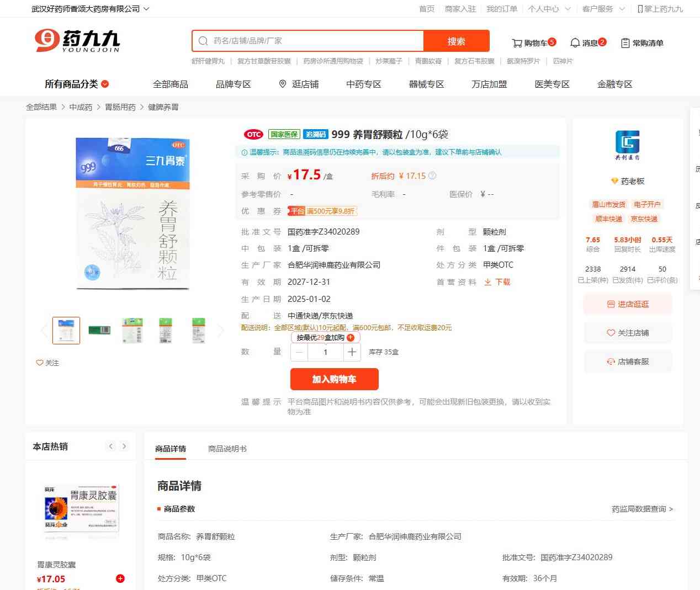Open the frequent purchase list icon

(625, 43)
